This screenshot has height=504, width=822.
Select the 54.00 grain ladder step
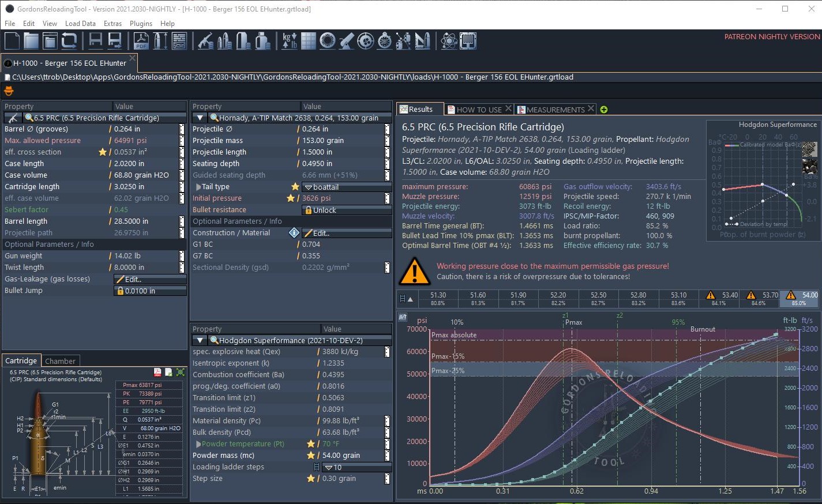[x=800, y=298]
